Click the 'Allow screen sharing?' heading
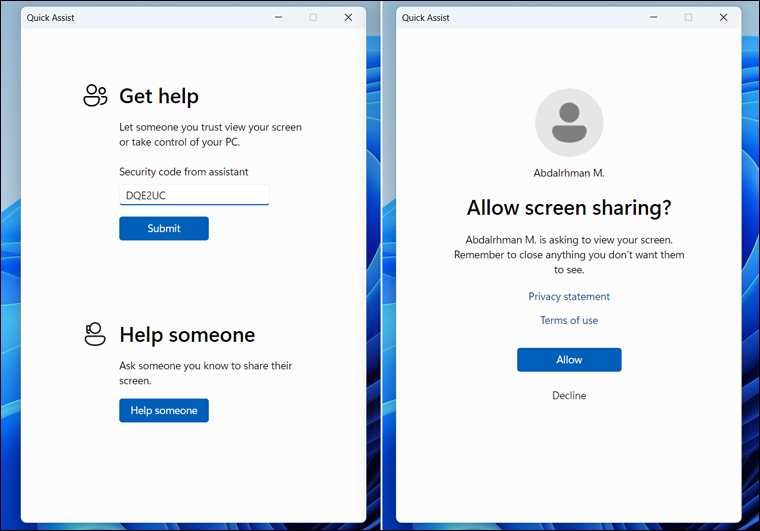This screenshot has width=760, height=531. (x=569, y=208)
